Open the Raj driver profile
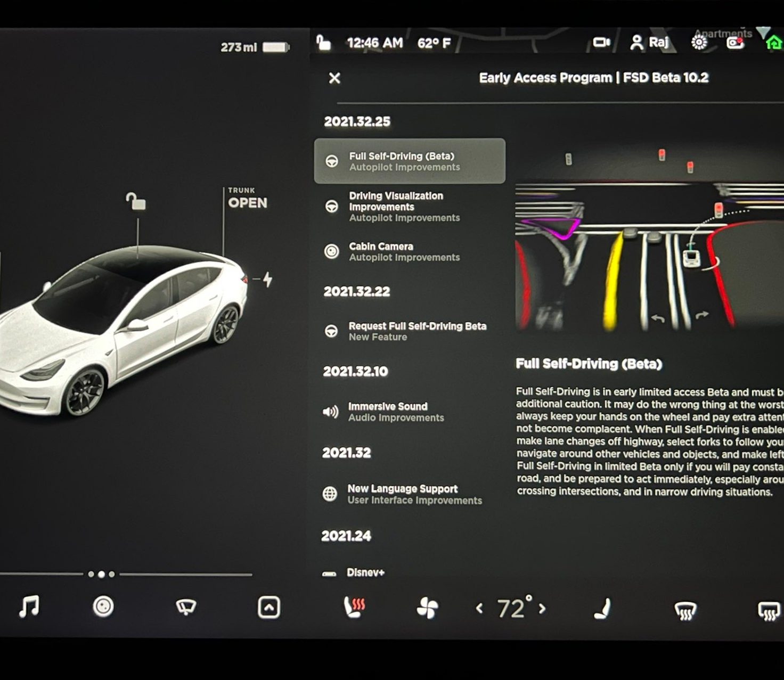Image resolution: width=784 pixels, height=680 pixels. tap(649, 42)
